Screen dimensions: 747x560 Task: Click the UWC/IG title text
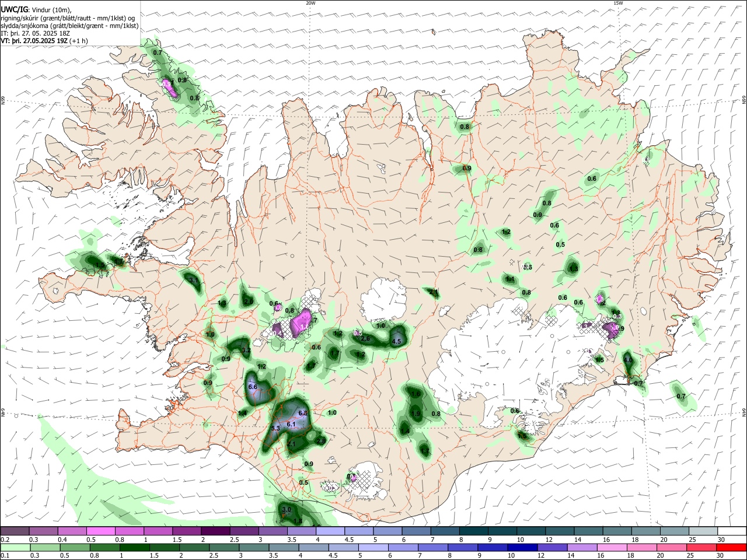[14, 9]
